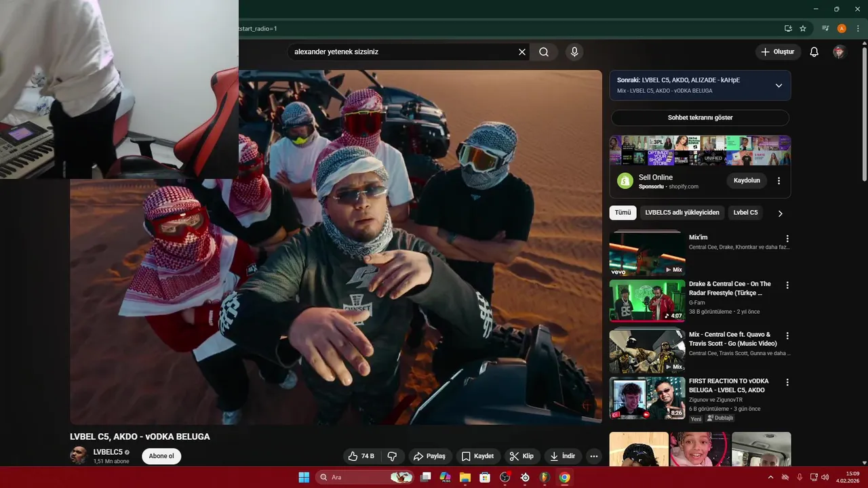
Task: Open microphone indicator in system tray
Action: tap(800, 477)
